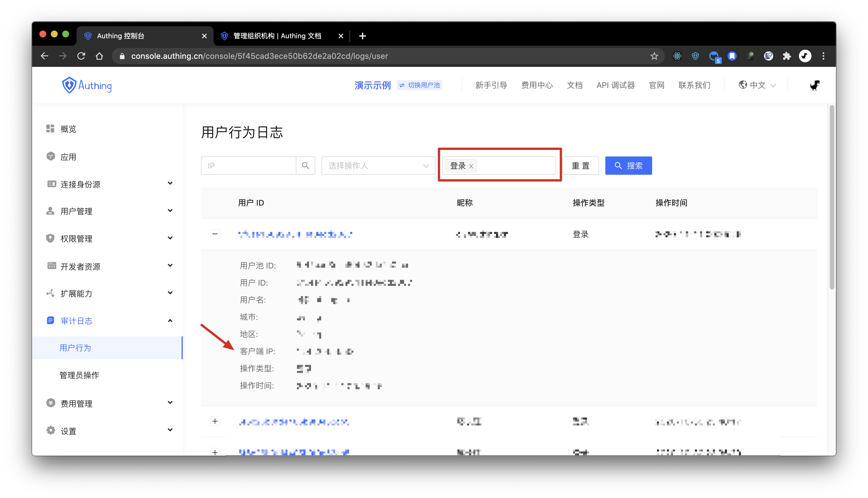
Task: Open the browser extensions puzzle icon
Action: coord(787,56)
